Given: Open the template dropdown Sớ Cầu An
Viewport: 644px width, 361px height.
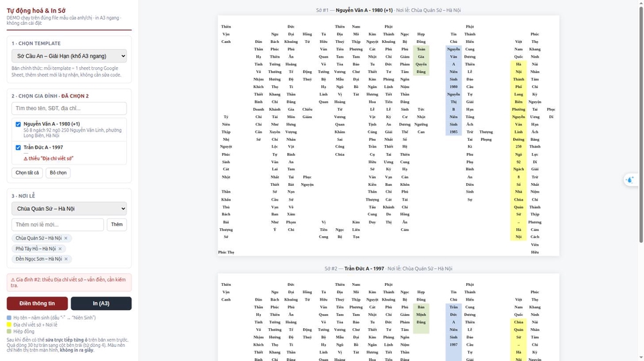Looking at the screenshot, I should [x=69, y=56].
